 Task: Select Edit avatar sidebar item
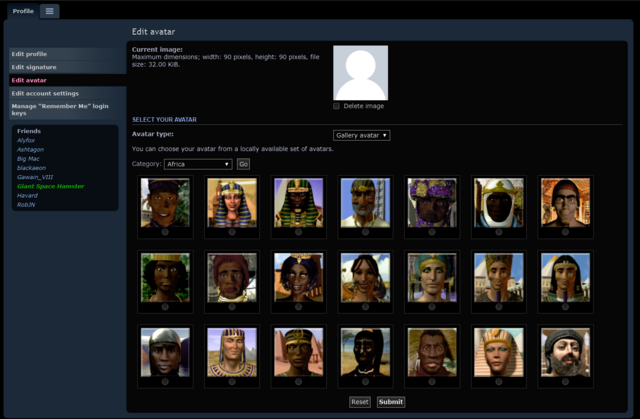tap(68, 80)
